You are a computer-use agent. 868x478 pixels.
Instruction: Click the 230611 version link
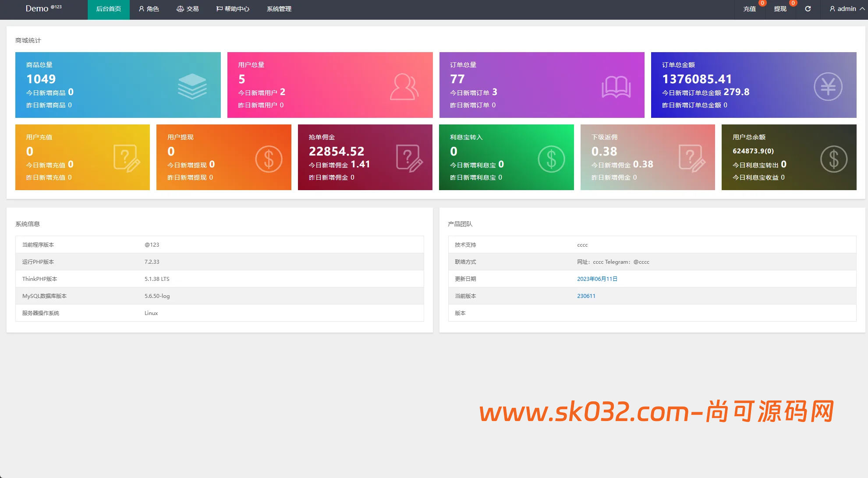586,296
